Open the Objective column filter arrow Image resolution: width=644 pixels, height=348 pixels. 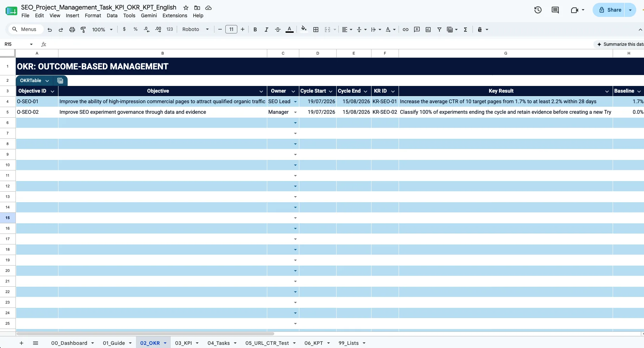point(261,91)
